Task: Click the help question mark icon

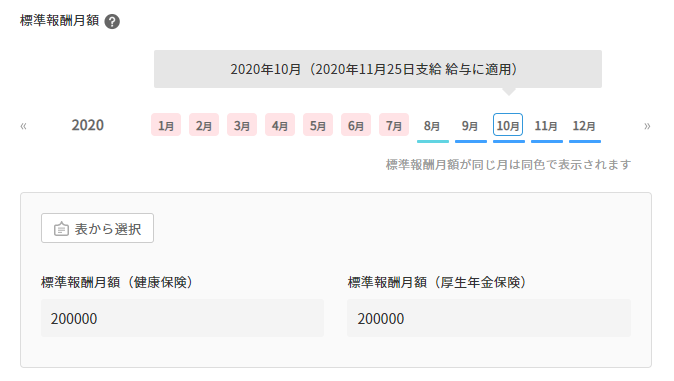Action: point(112,22)
